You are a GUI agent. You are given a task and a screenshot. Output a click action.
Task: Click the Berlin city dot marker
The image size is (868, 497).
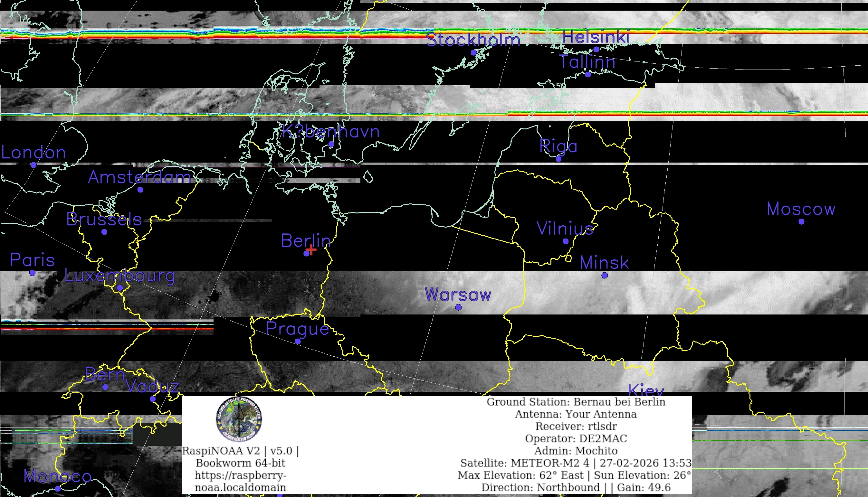pos(306,253)
